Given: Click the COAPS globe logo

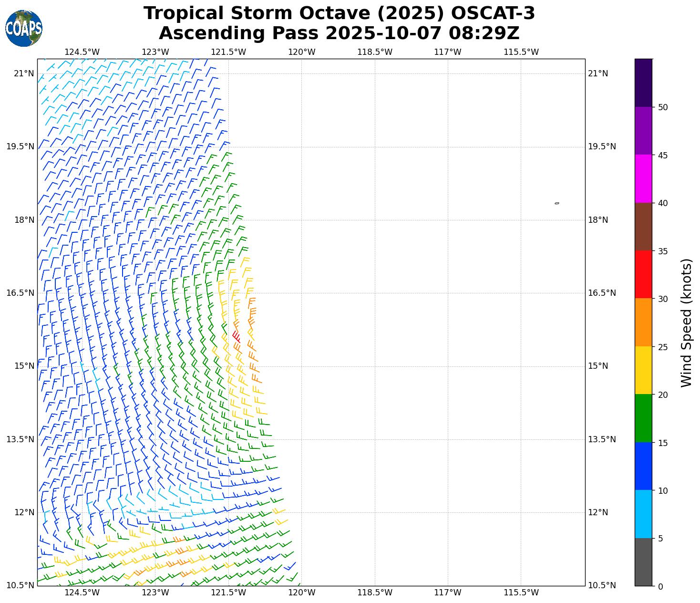Looking at the screenshot, I should point(24,29).
